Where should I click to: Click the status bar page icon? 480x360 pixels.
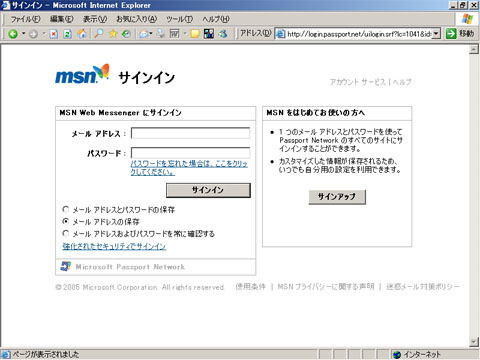coord(6,354)
